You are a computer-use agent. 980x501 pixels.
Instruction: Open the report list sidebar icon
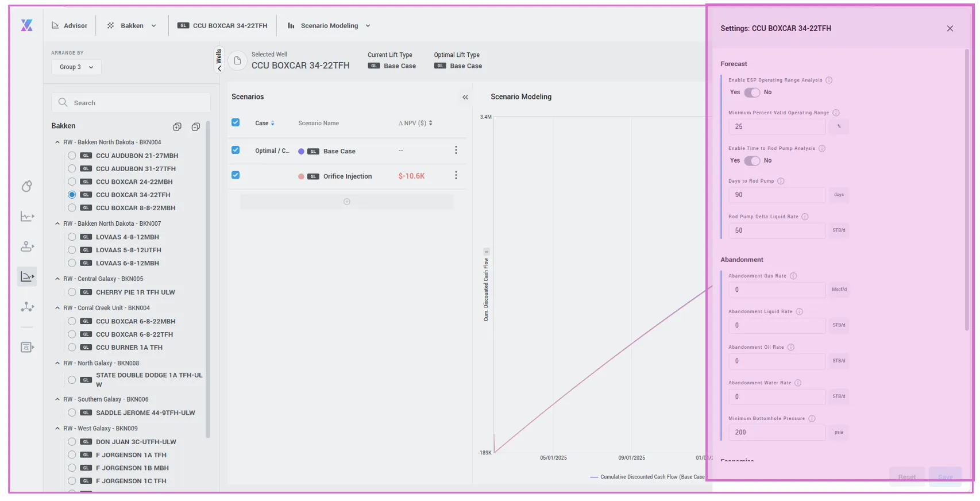pyautogui.click(x=26, y=347)
